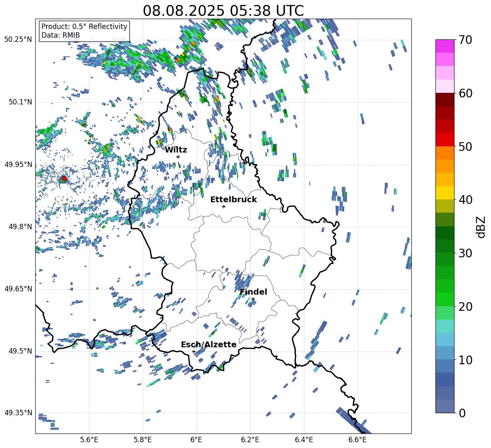Screen dimensions: 491x448
Task: Click the 'Esch/Alzette' city label
Action: pyautogui.click(x=209, y=344)
